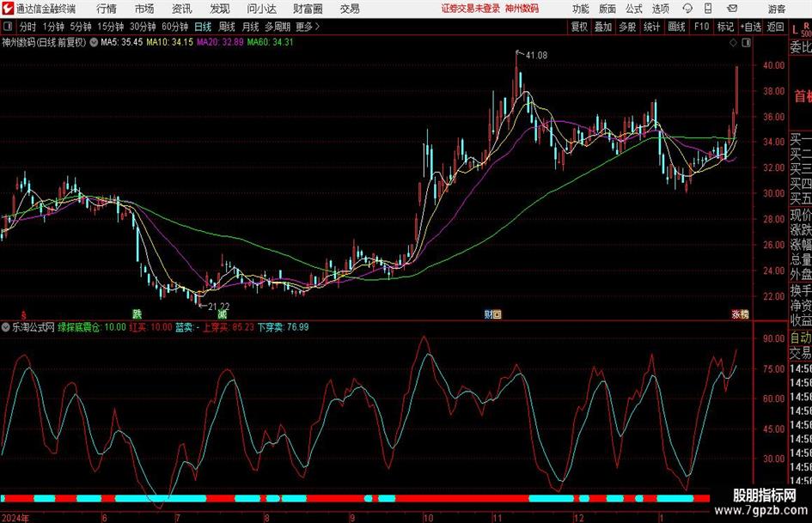Viewport: 812px width, 523px height.
Task: Open the F10 company info button
Action: pyautogui.click(x=702, y=27)
